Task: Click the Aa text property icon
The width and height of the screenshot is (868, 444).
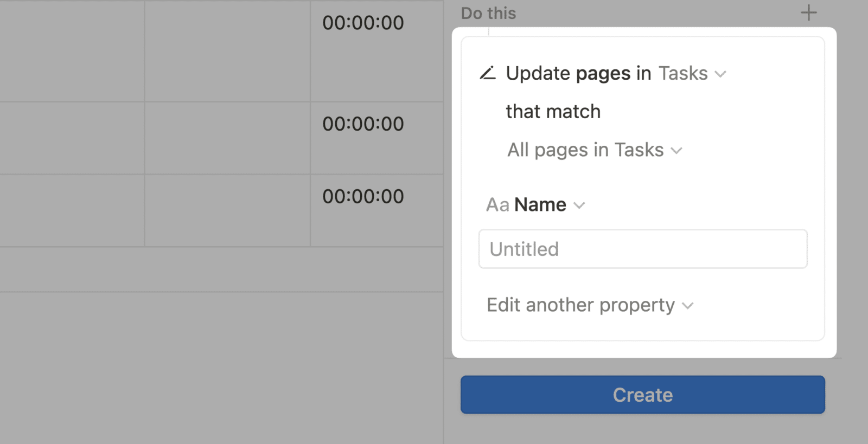Action: click(497, 205)
